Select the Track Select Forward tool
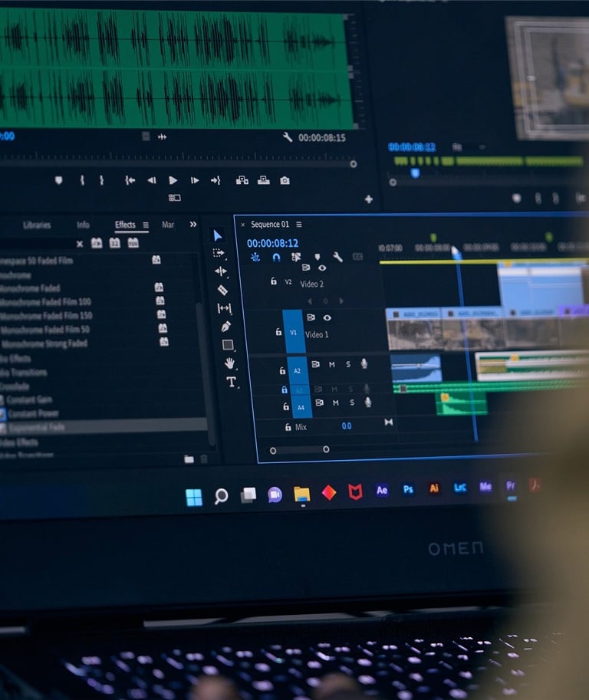589x700 pixels. (x=219, y=253)
